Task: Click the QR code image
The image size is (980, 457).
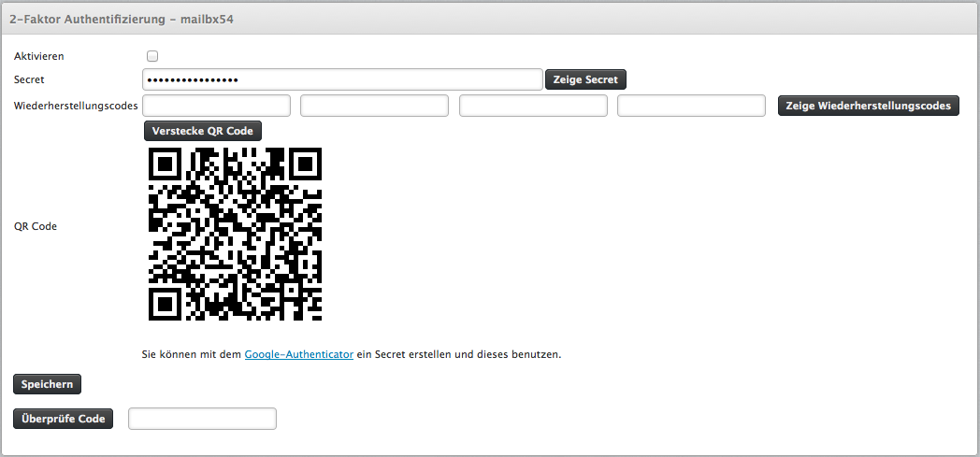Action: 235,235
